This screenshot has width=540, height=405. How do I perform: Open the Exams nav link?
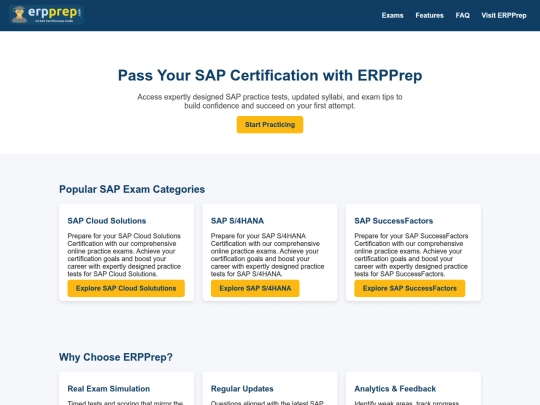[392, 15]
